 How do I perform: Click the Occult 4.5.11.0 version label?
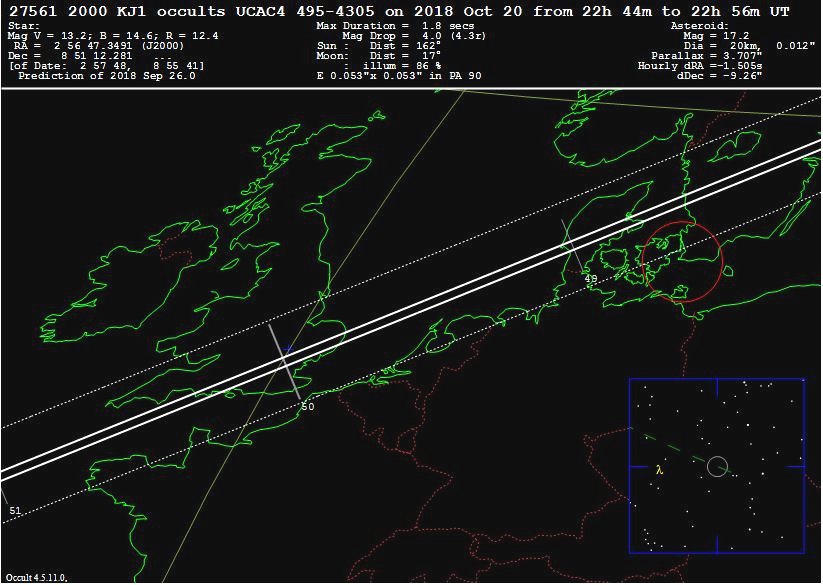coord(35,578)
